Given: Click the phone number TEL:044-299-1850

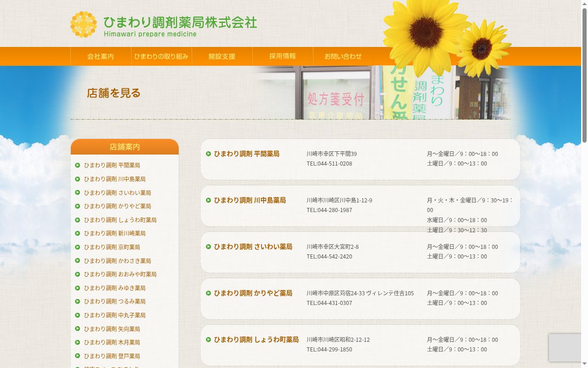Looking at the screenshot, I should click(329, 349).
